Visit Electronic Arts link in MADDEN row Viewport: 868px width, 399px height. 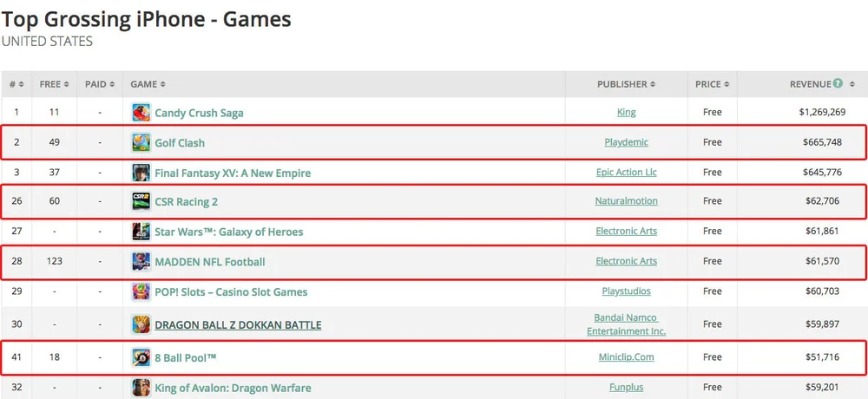[626, 261]
